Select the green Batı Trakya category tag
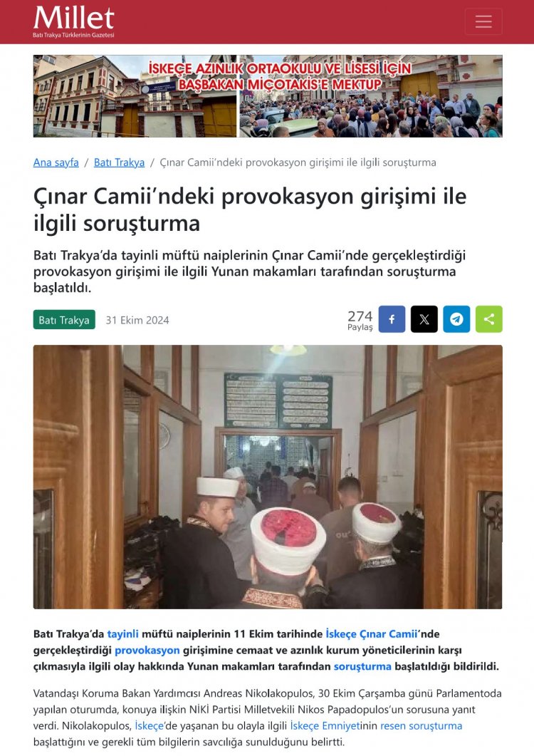 64,320
